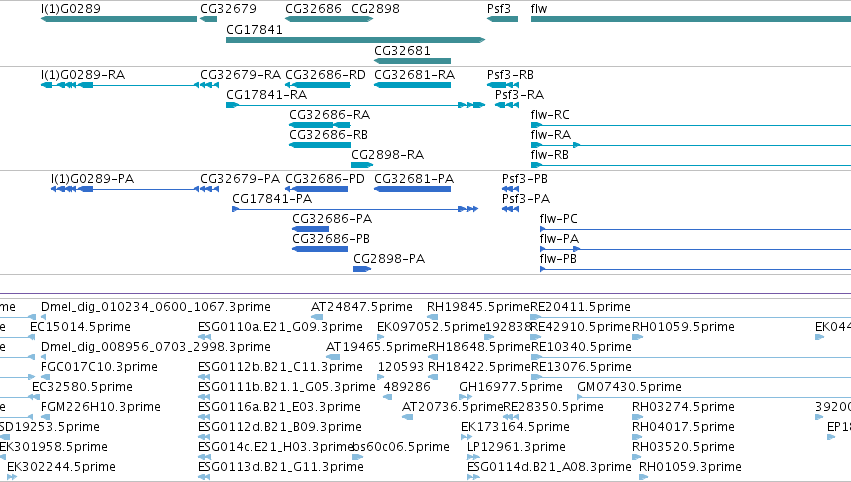The image size is (851, 482).
Task: Click the CG32681-RA transcript label
Action: (x=414, y=75)
